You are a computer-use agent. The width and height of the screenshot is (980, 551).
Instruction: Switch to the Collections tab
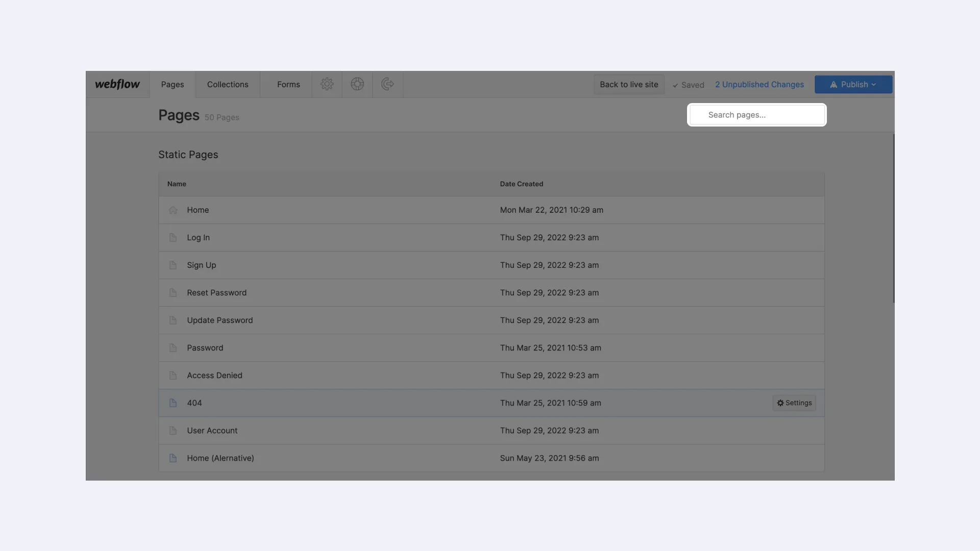tap(228, 85)
